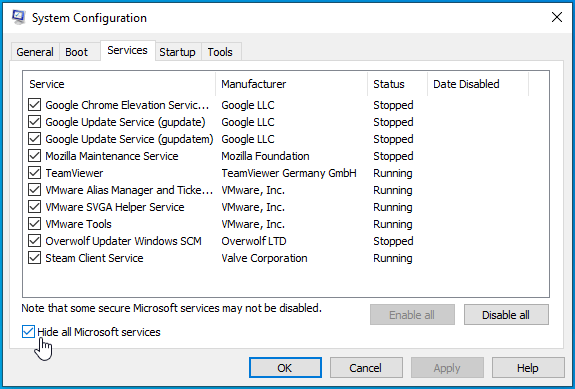Sort by the Date Disabled column header
The image size is (575, 389).
click(478, 84)
